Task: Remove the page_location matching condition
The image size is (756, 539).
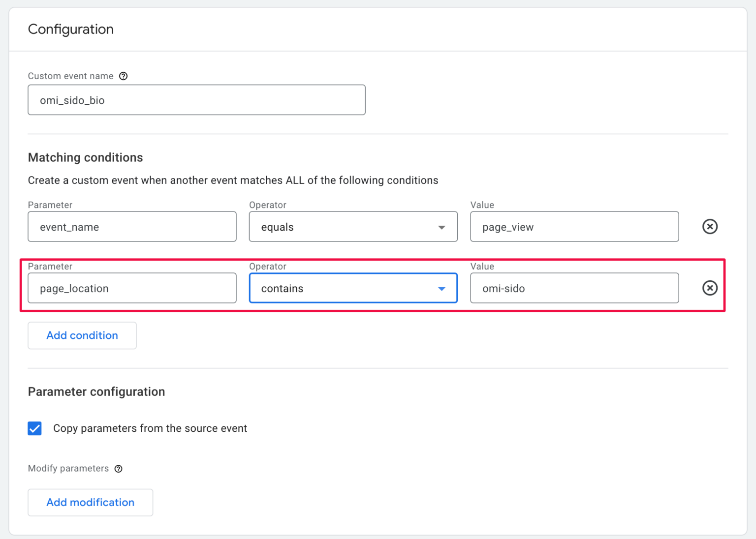Action: click(x=710, y=288)
